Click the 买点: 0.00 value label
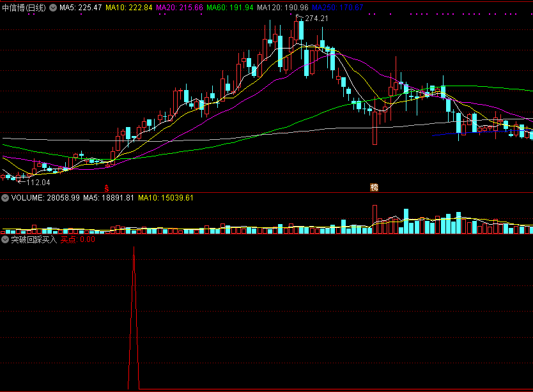This screenshot has width=533, height=392. click(x=78, y=239)
